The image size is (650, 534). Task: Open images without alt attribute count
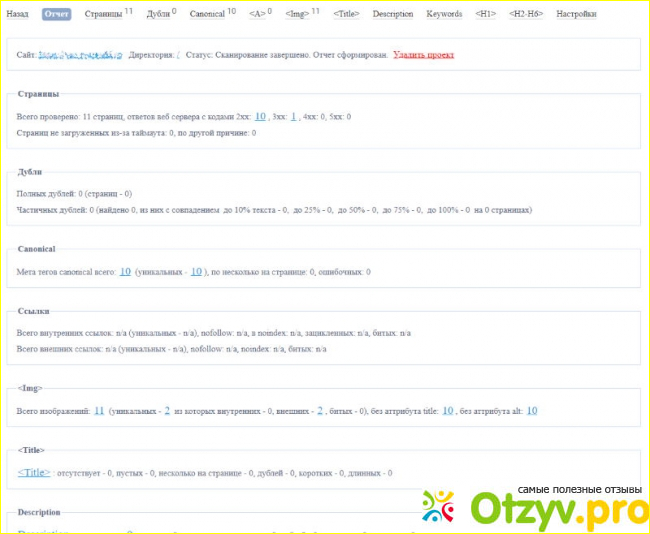click(532, 410)
